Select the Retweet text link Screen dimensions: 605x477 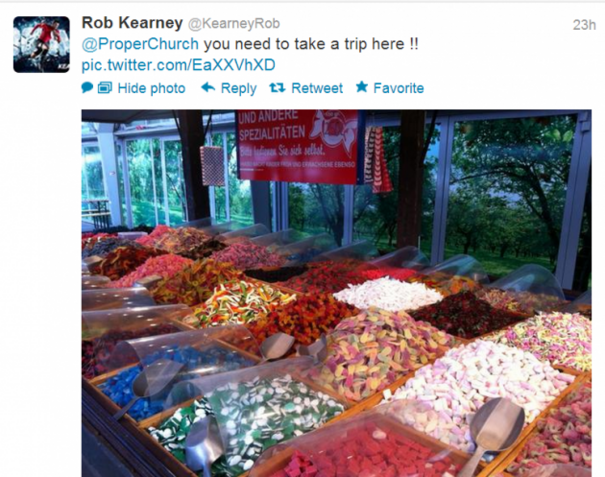pos(317,88)
